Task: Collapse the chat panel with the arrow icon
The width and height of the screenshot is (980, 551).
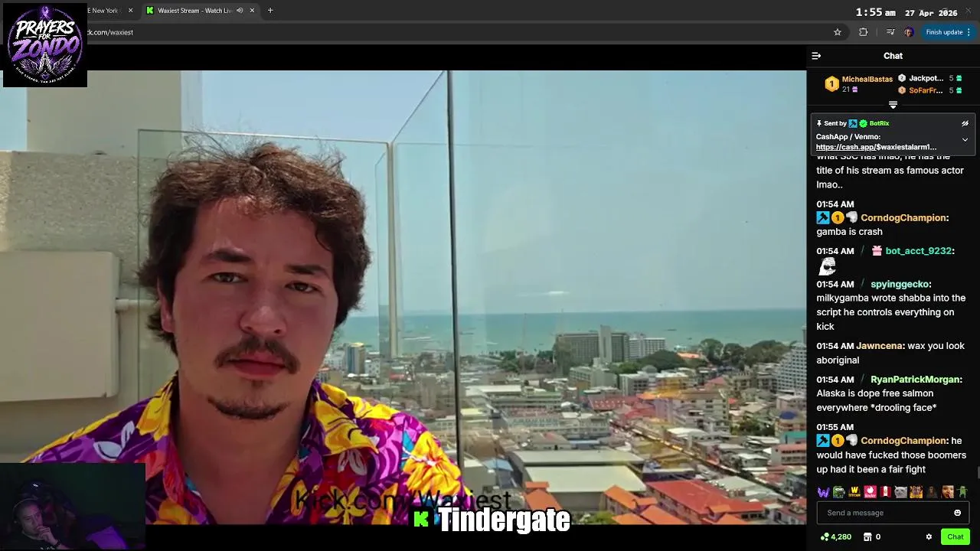Action: pos(816,56)
